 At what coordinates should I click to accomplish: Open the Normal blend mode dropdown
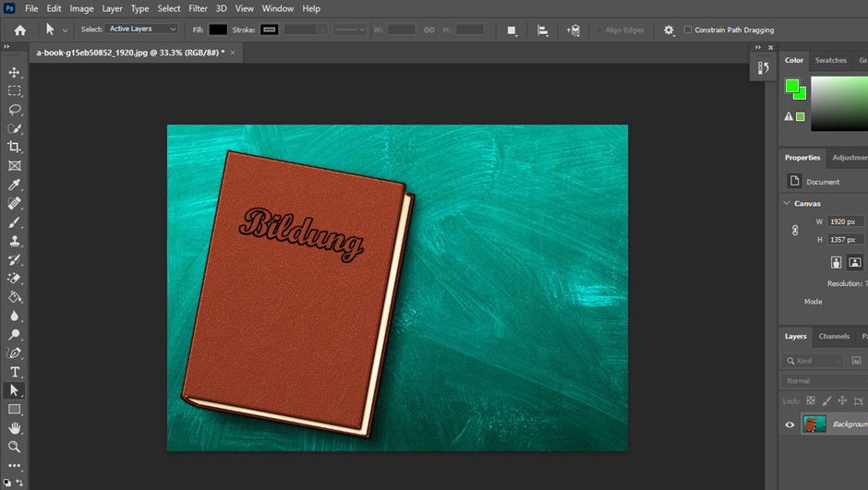[825, 380]
